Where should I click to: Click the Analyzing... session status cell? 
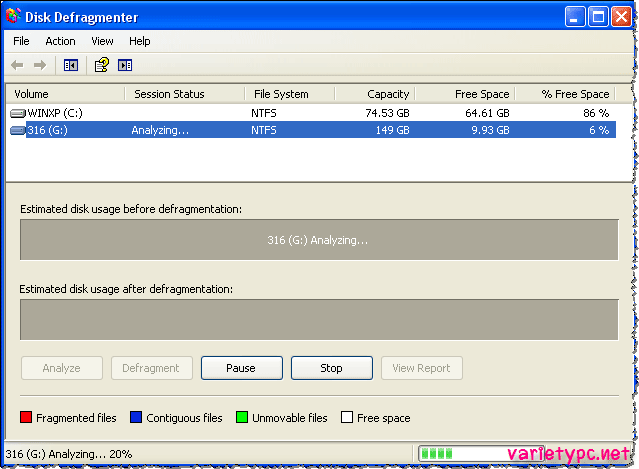160,130
